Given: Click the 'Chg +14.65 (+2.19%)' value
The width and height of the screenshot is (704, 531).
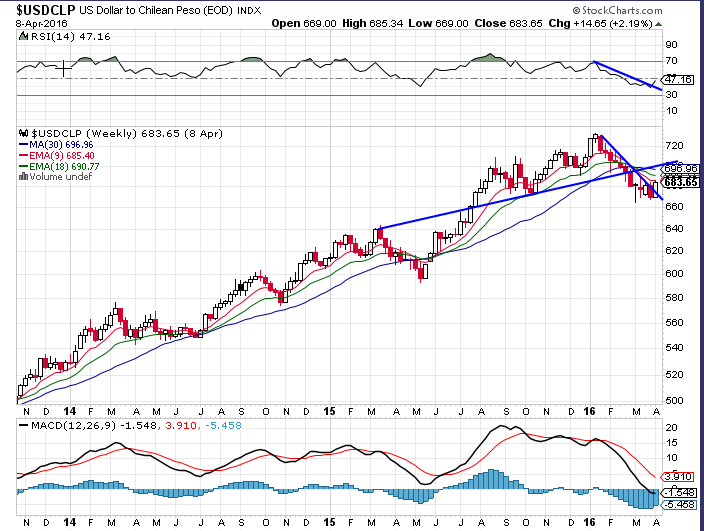Looking at the screenshot, I should click(600, 23).
